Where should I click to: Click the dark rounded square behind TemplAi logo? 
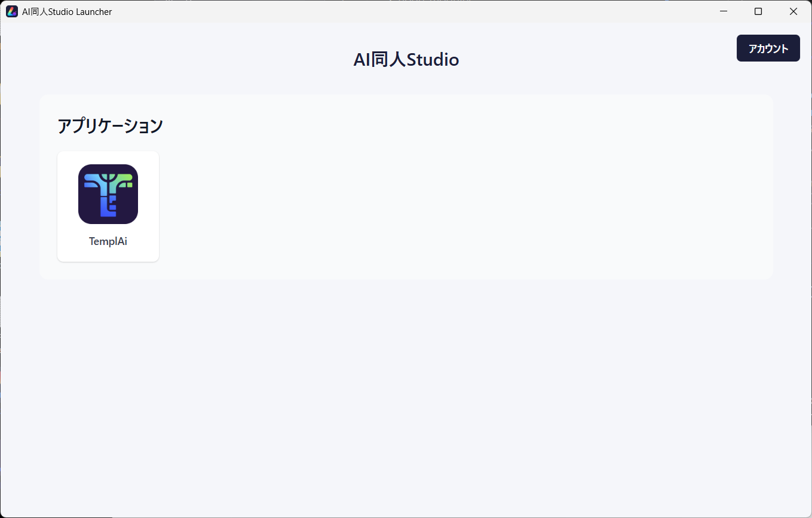tap(108, 194)
